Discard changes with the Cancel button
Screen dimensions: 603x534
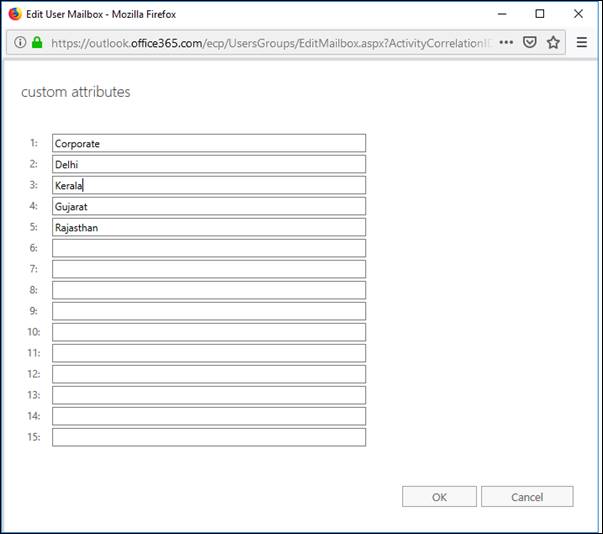tap(527, 497)
